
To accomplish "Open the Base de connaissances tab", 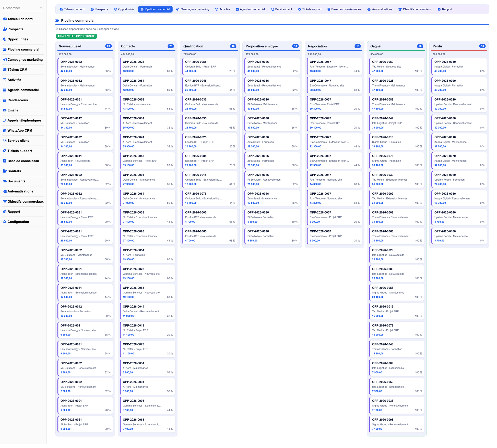I will (344, 9).
